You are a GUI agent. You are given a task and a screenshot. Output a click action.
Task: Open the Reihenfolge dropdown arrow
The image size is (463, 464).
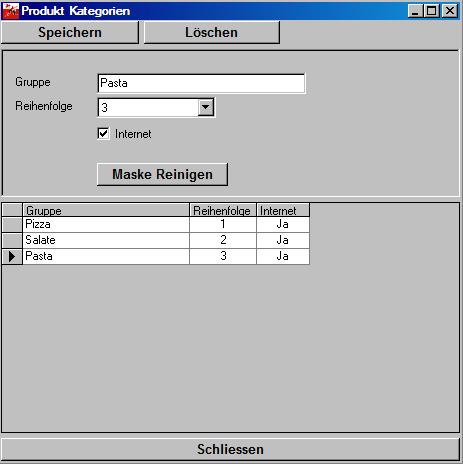[x=206, y=107]
